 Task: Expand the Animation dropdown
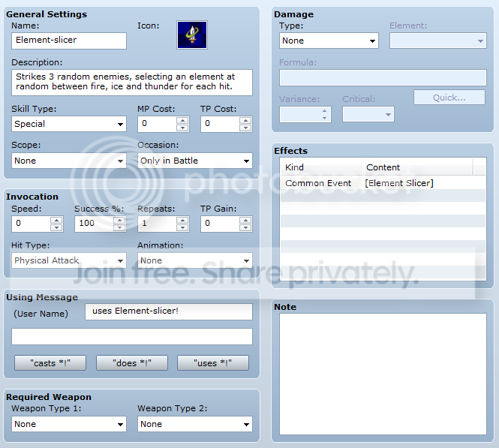(195, 260)
